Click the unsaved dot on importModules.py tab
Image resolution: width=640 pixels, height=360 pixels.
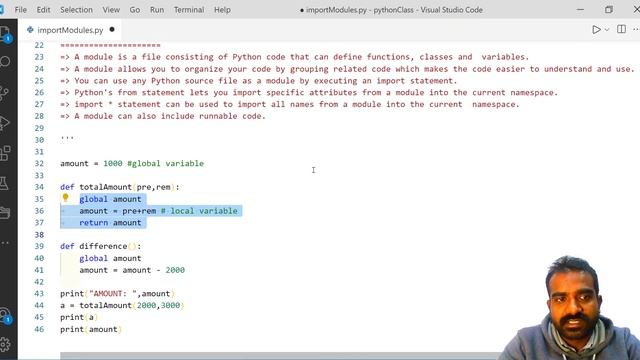(x=112, y=29)
